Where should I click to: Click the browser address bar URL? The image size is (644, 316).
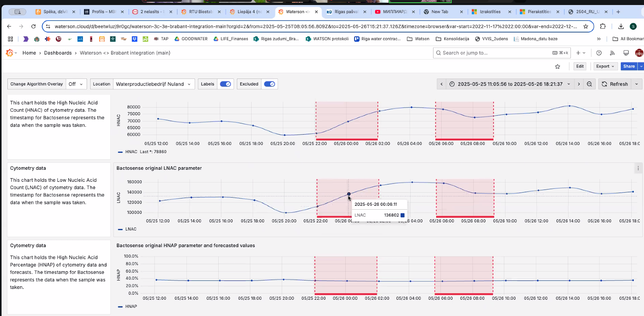[315, 26]
